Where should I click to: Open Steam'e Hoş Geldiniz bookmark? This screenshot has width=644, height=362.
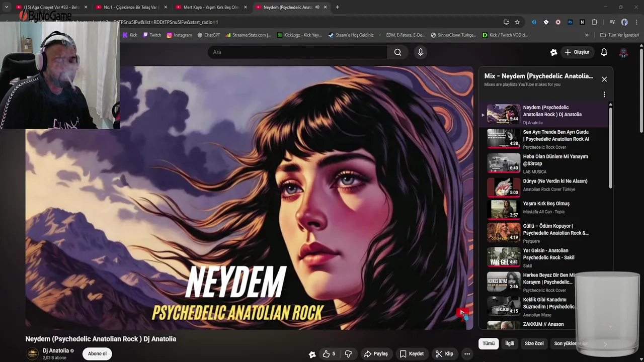tap(351, 35)
